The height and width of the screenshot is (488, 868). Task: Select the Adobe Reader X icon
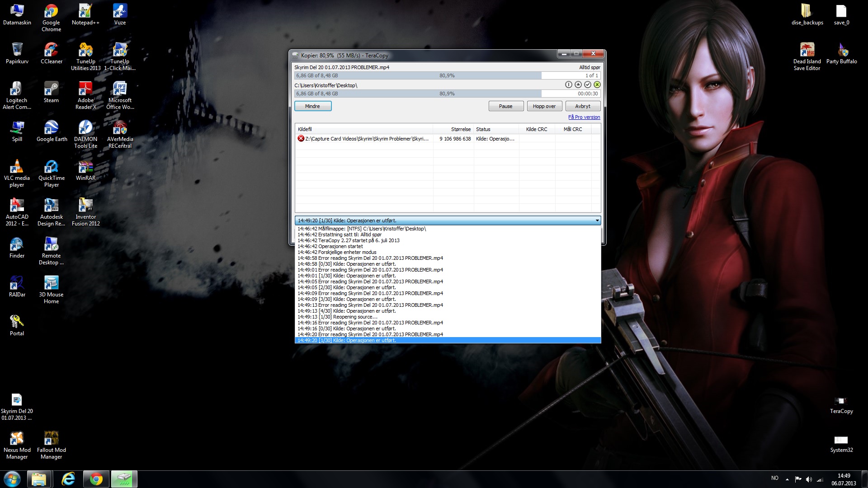coord(85,96)
